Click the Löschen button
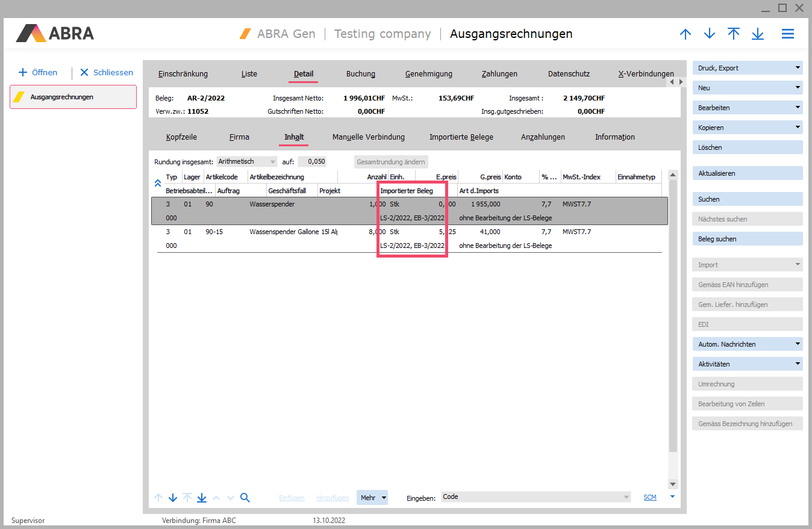 pyautogui.click(x=748, y=147)
